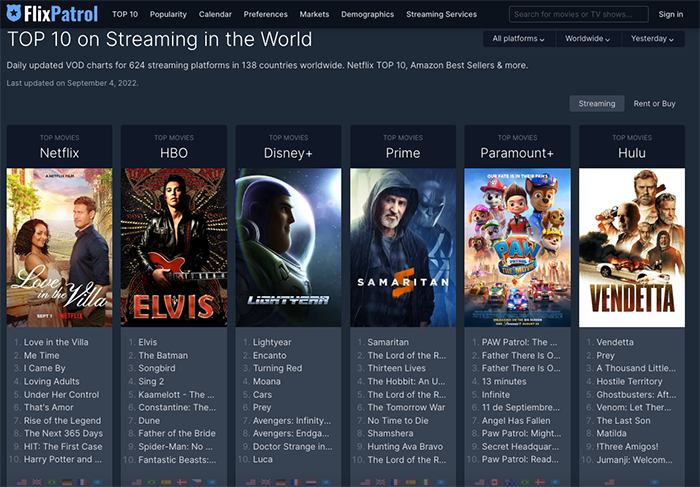Open I Came By in Netflix list
Image resolution: width=700 pixels, height=487 pixels.
point(45,368)
